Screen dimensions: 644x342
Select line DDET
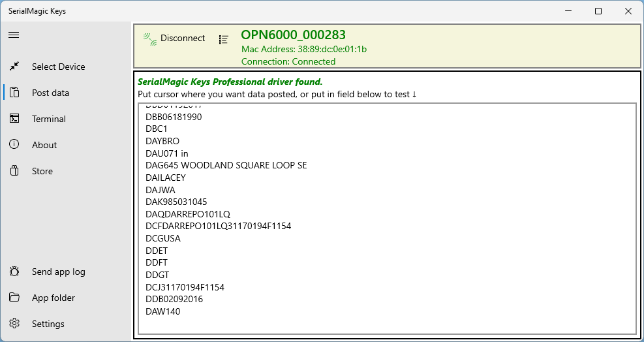pos(157,251)
